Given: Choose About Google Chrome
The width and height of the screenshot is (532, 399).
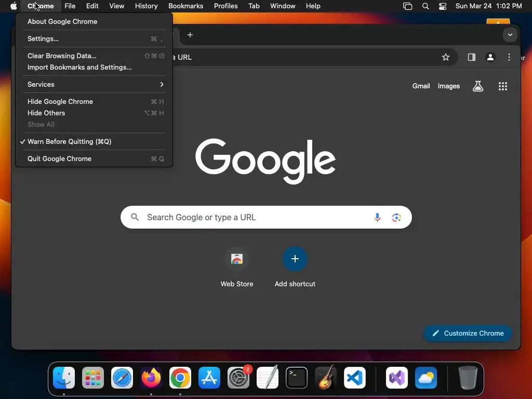Looking at the screenshot, I should point(94,21).
